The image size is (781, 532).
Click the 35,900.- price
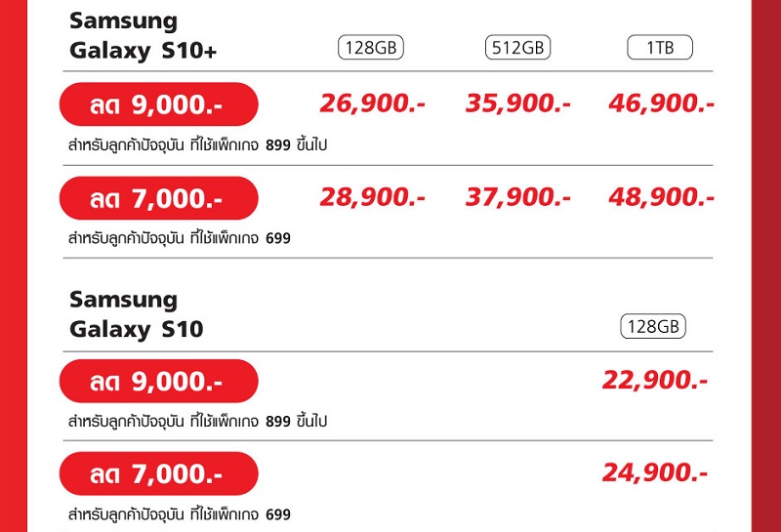(x=517, y=103)
